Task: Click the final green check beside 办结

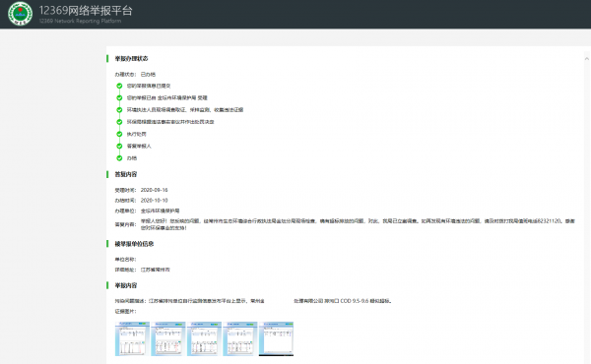Action: pyautogui.click(x=119, y=158)
